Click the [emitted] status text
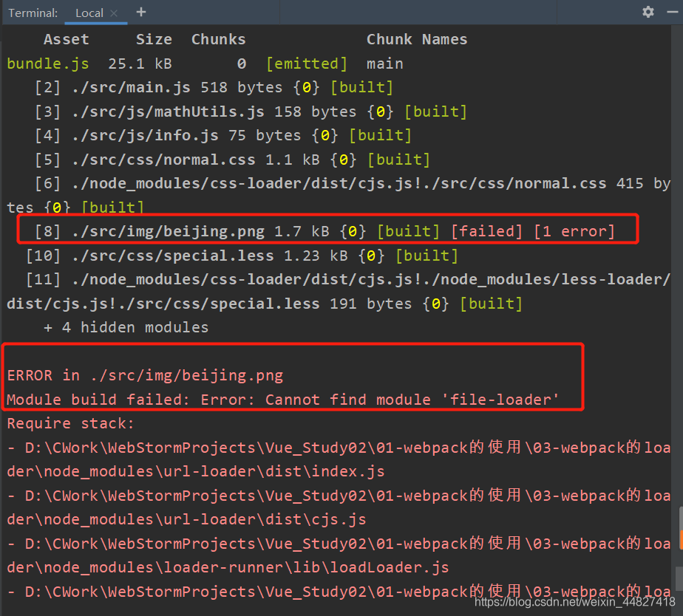Viewport: 683px width, 616px height. click(307, 64)
